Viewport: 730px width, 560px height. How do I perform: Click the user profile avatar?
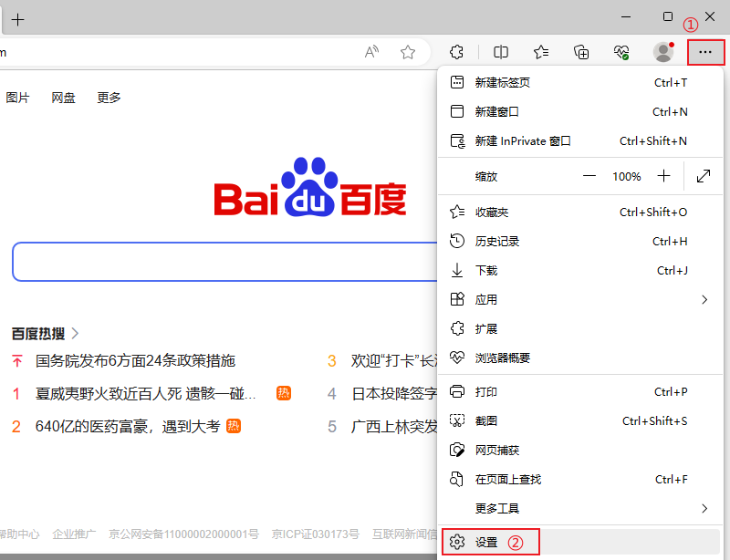point(663,52)
